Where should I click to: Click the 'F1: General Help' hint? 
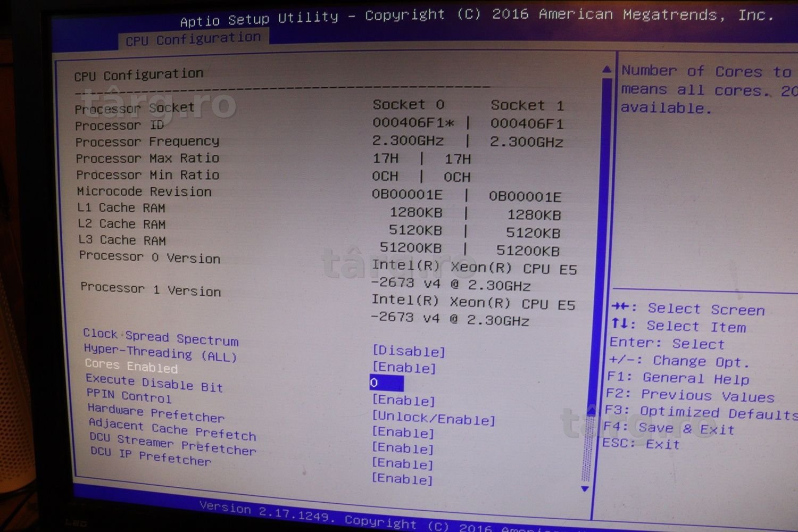click(678, 378)
